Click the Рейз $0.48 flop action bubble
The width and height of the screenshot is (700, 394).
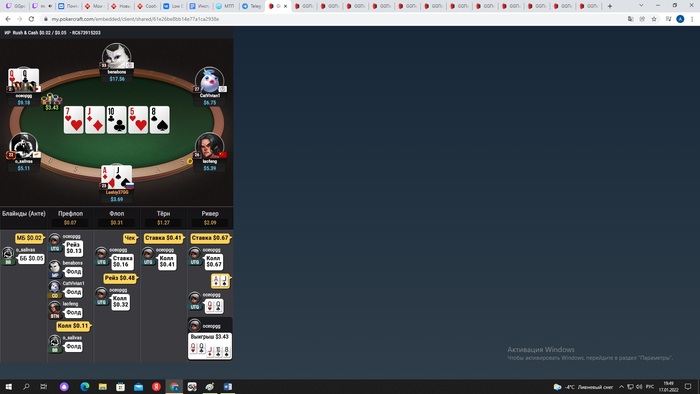click(x=120, y=278)
